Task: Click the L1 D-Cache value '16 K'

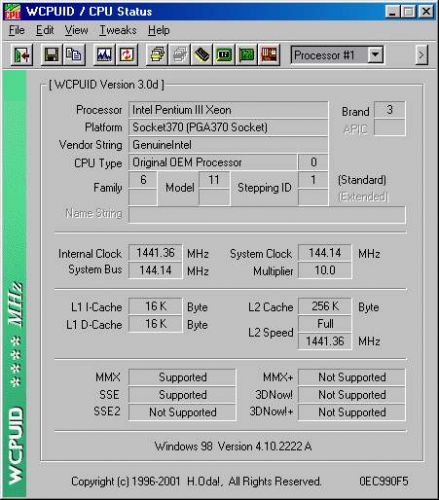Action: click(x=155, y=324)
